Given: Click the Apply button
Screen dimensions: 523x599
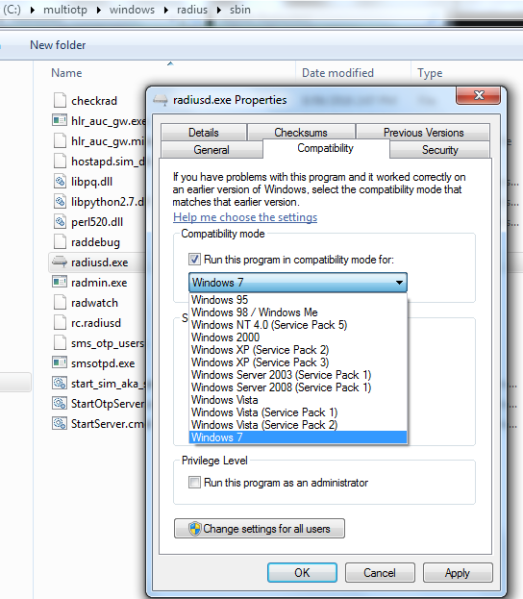Looking at the screenshot, I should click(x=457, y=573).
